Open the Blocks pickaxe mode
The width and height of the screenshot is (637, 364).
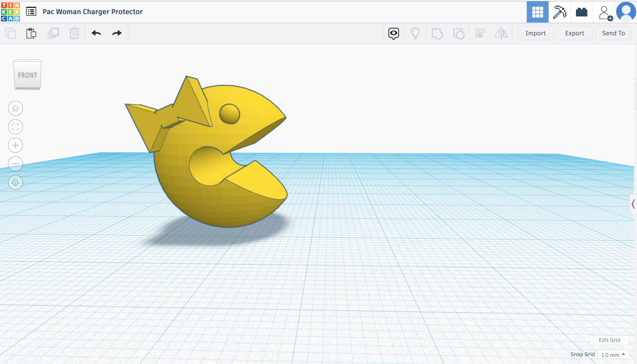point(559,12)
